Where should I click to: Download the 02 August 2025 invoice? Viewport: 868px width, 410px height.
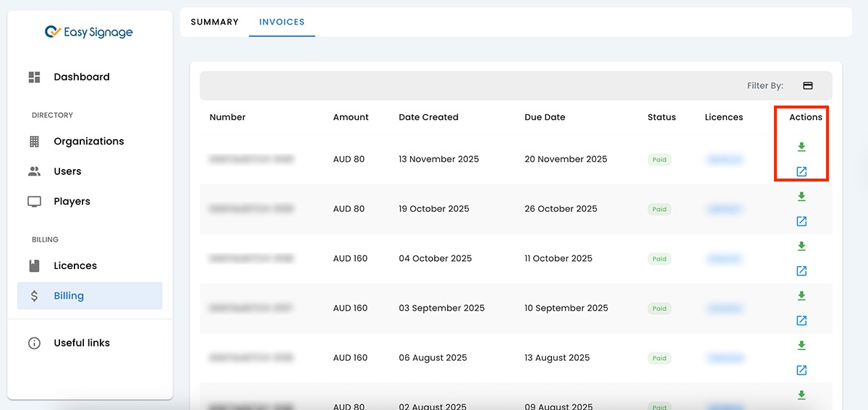801,395
